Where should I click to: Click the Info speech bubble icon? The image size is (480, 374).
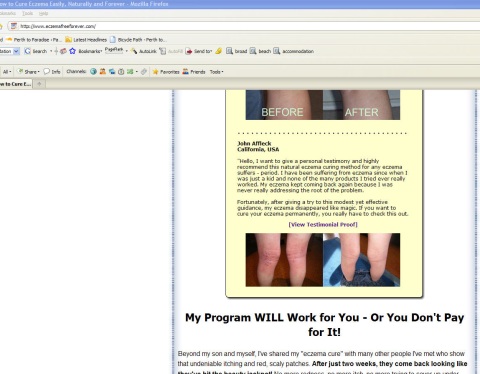point(47,71)
